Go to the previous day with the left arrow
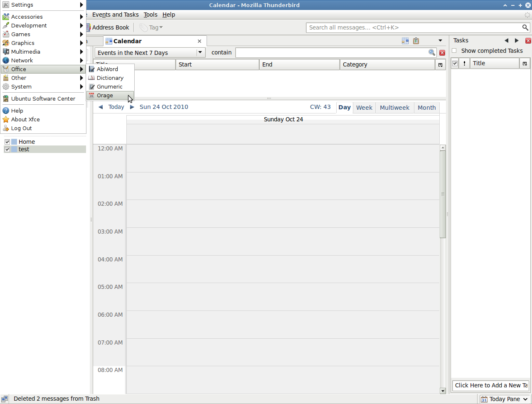The height and width of the screenshot is (404, 532). tap(101, 107)
